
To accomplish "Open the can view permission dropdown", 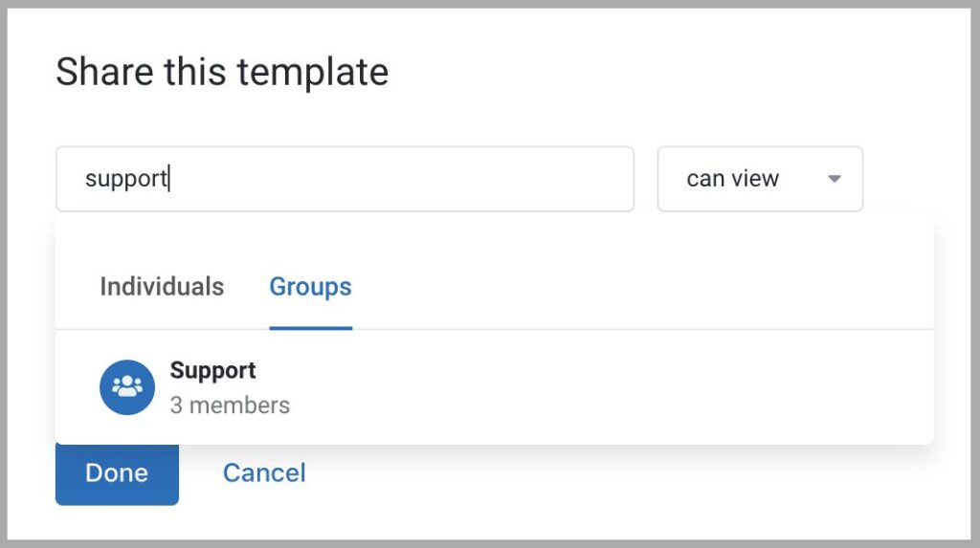I will pyautogui.click(x=760, y=179).
